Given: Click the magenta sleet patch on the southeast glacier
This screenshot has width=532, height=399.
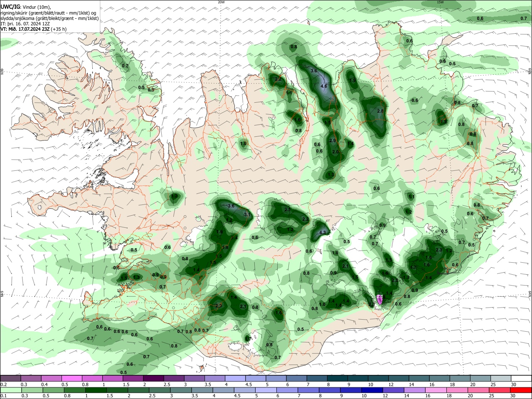Looking at the screenshot, I should (380, 299).
